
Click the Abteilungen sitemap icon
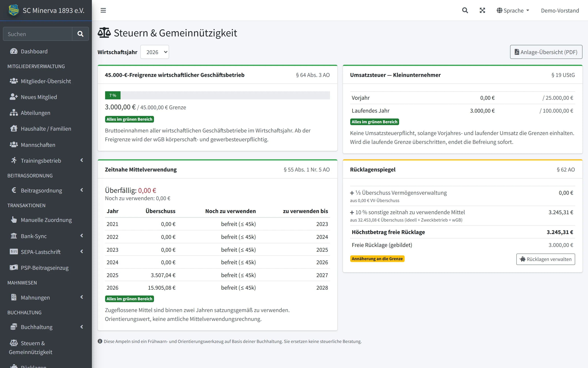click(x=14, y=113)
